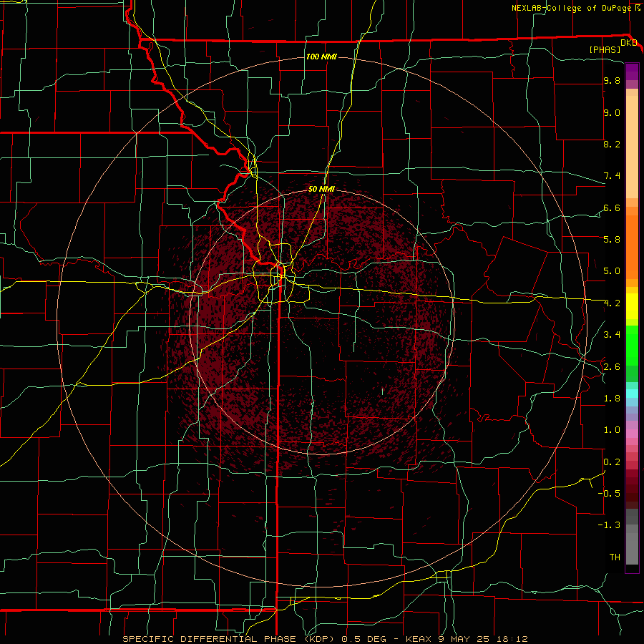The width and height of the screenshot is (644, 644).
Task: Click the 4.2 scale value
Action: (612, 303)
